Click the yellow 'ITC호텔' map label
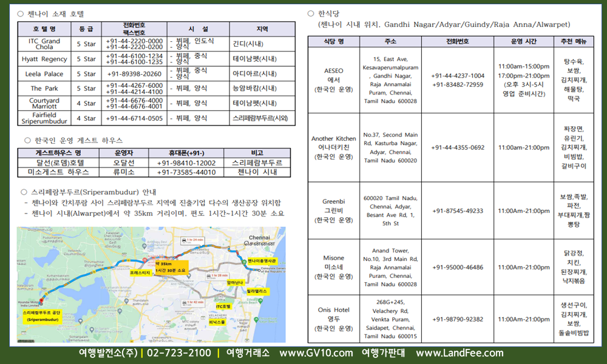Screen dimensions: 607x364 [224, 306]
